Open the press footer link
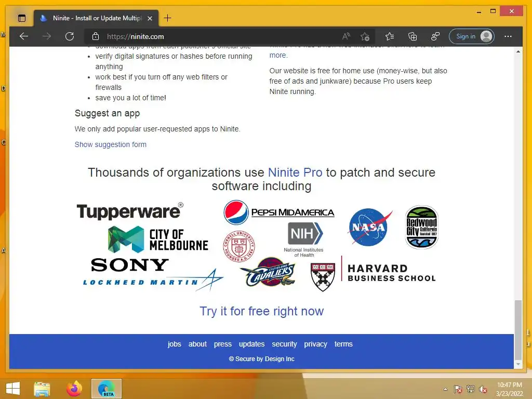Viewport: 532px width, 399px height. [222, 344]
